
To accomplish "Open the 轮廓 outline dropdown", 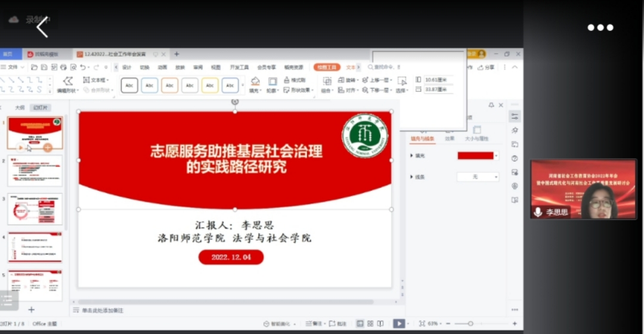I will (x=273, y=85).
